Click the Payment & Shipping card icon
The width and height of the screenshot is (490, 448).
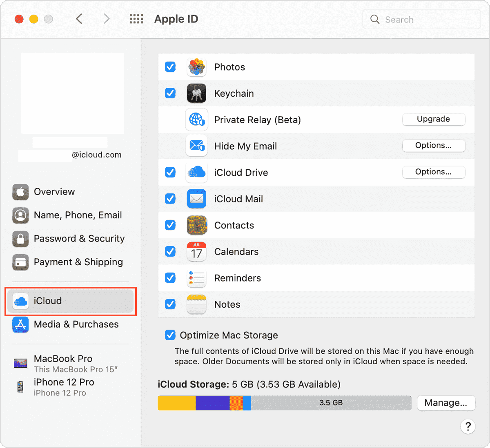point(20,262)
